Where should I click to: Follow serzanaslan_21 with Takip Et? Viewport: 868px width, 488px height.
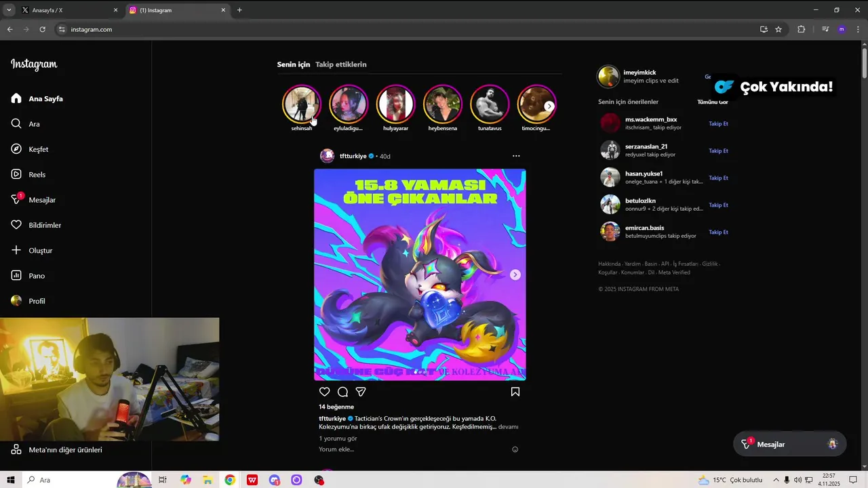coord(718,151)
